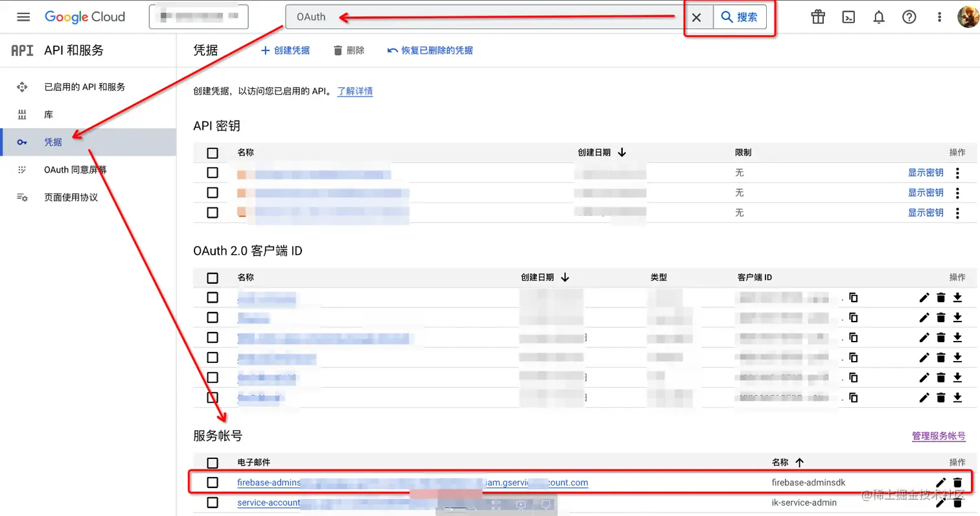
Task: Edit the firebase-adminsdk service account
Action: pyautogui.click(x=941, y=482)
